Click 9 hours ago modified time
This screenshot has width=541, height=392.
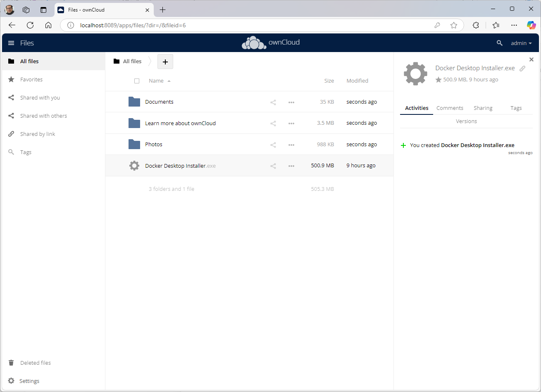click(361, 165)
